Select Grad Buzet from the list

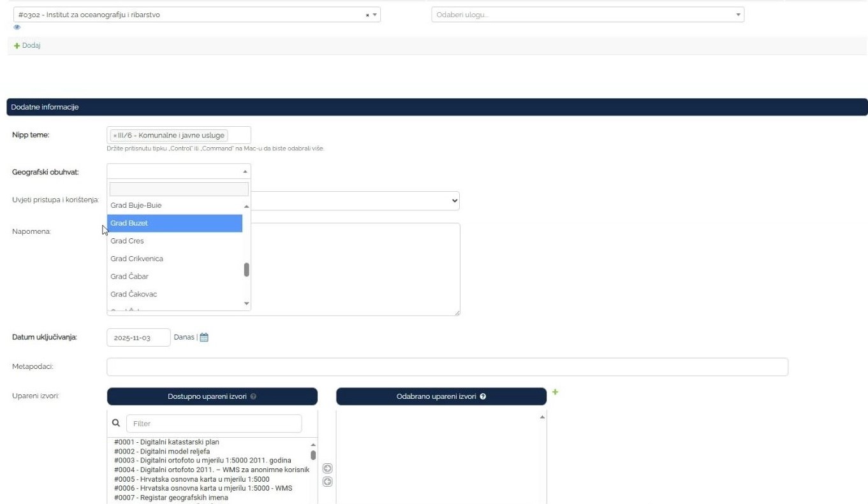pos(174,224)
